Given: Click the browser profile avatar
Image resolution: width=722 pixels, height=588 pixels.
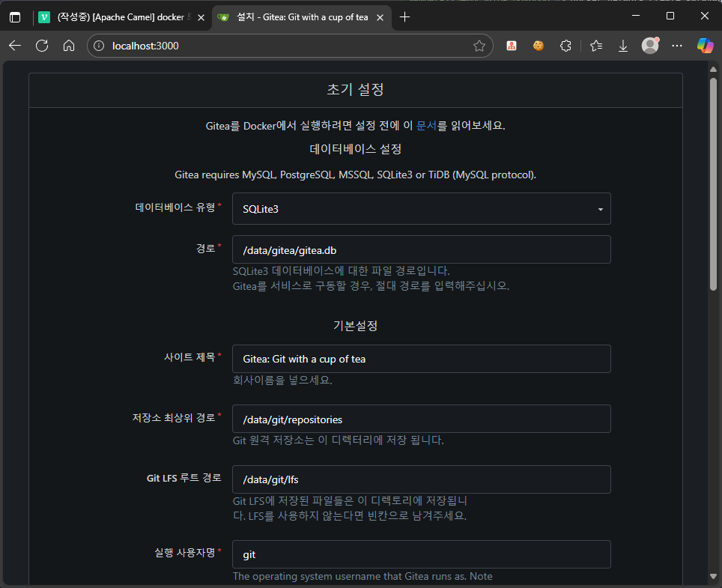Looking at the screenshot, I should pos(650,46).
